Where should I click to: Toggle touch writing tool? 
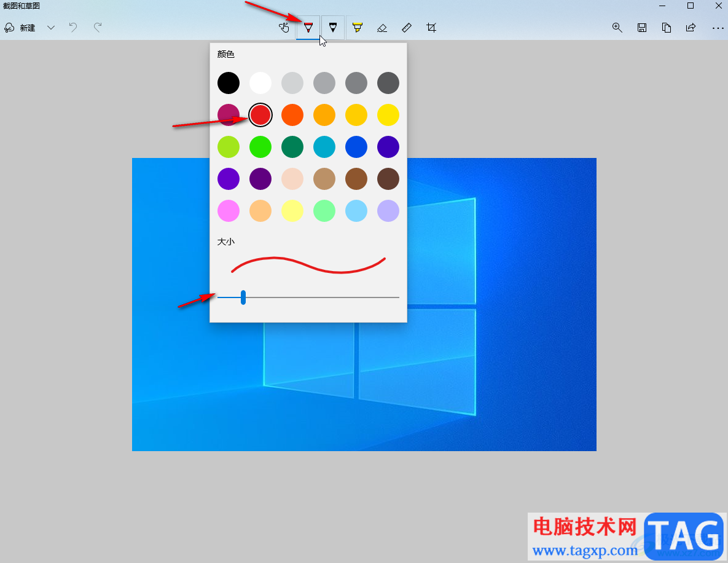[284, 28]
